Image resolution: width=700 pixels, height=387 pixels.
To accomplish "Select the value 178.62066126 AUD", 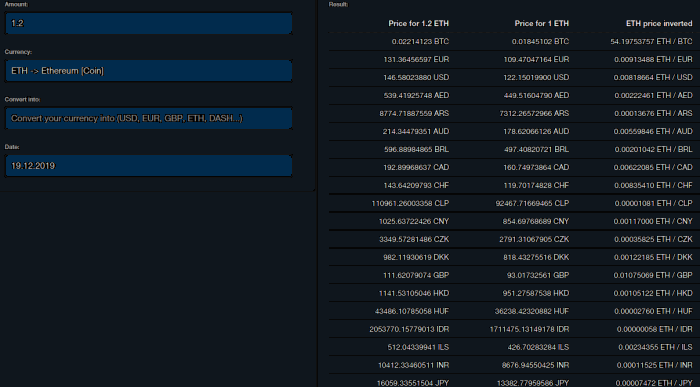I will coord(536,131).
